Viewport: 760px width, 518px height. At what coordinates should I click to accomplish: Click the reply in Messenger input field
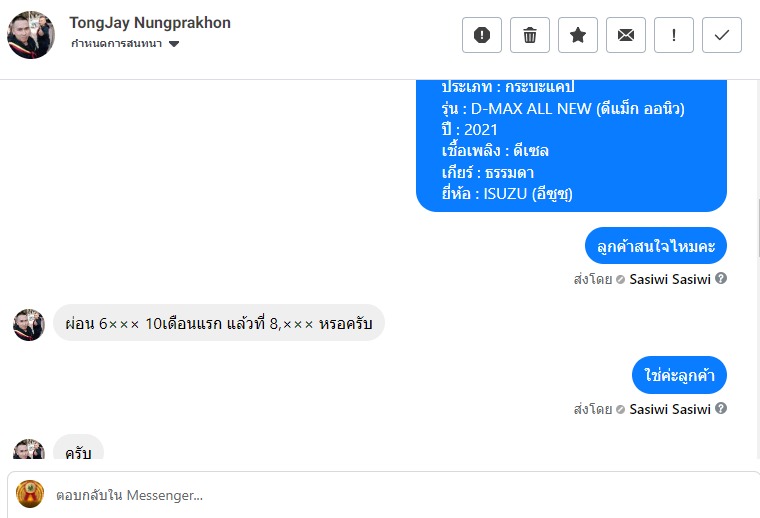pos(383,495)
